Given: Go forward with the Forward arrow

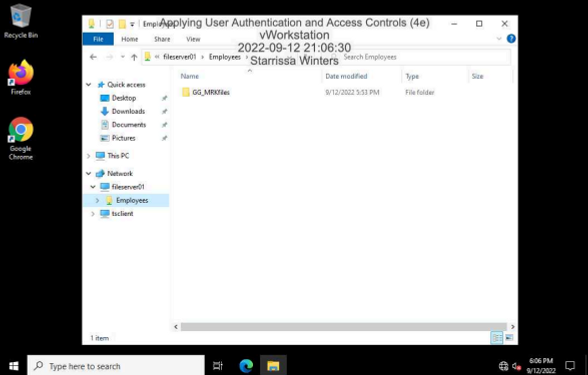Looking at the screenshot, I should (109, 57).
